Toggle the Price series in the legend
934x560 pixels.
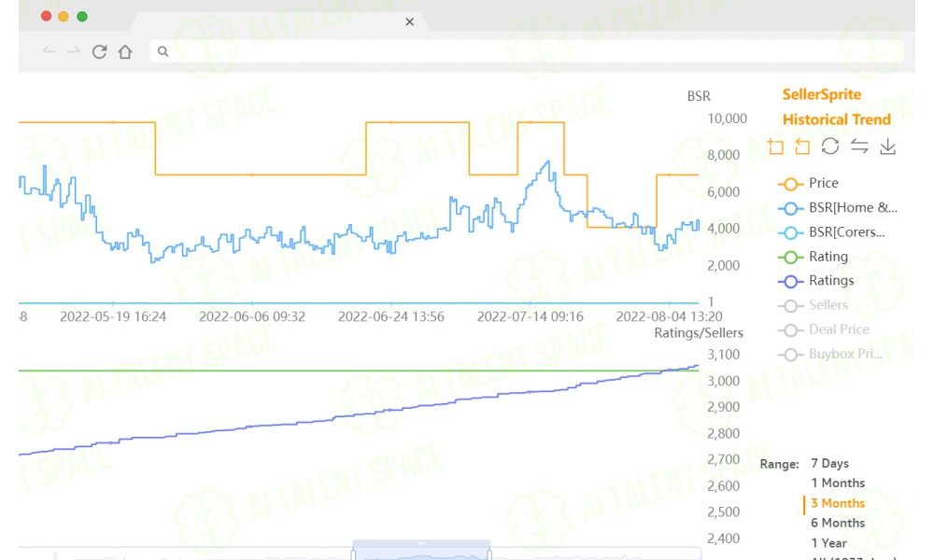point(808,183)
